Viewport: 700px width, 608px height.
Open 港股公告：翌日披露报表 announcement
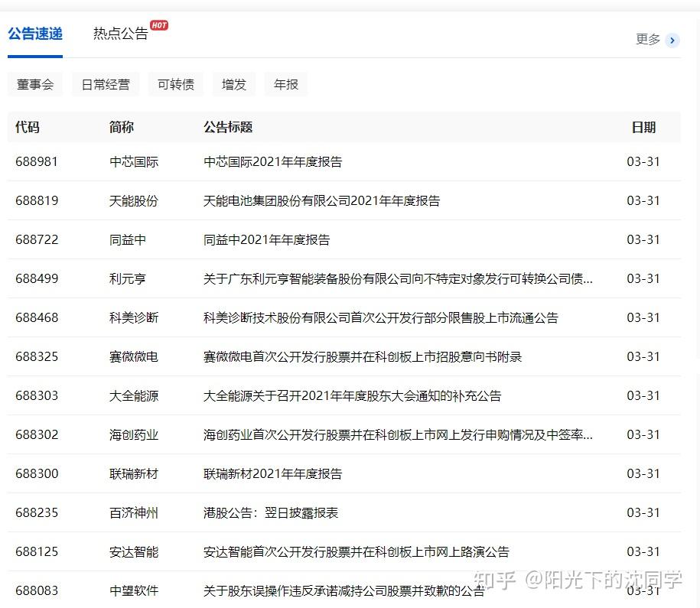[x=271, y=512]
